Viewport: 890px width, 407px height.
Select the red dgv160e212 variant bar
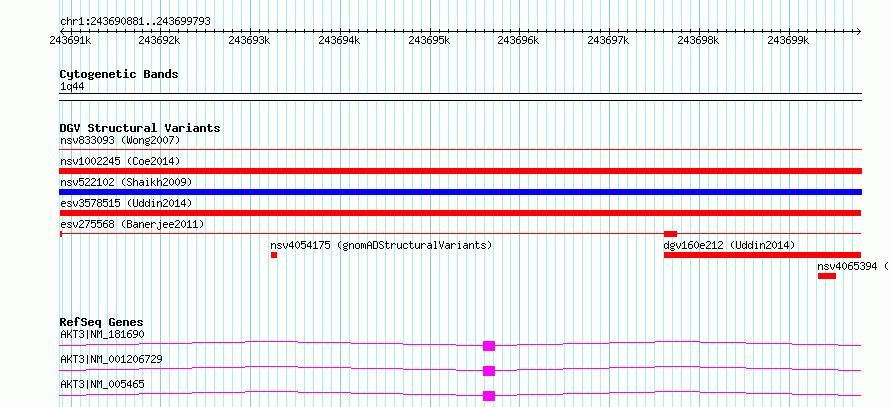pyautogui.click(x=762, y=255)
